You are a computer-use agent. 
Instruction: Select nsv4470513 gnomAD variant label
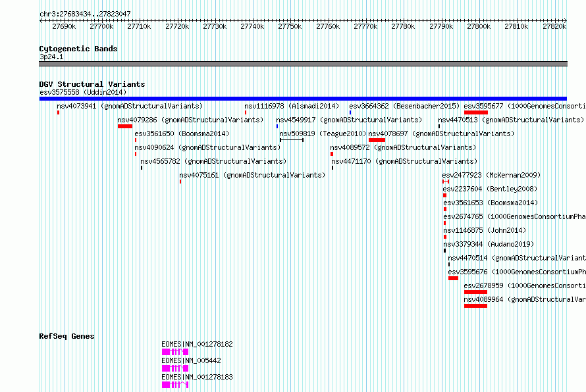(511, 120)
